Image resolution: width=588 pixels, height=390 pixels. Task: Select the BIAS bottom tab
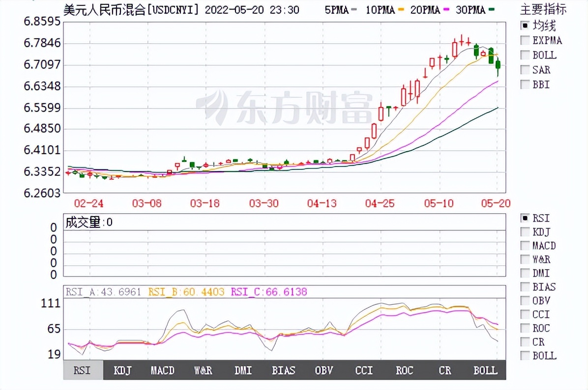[x=283, y=370]
